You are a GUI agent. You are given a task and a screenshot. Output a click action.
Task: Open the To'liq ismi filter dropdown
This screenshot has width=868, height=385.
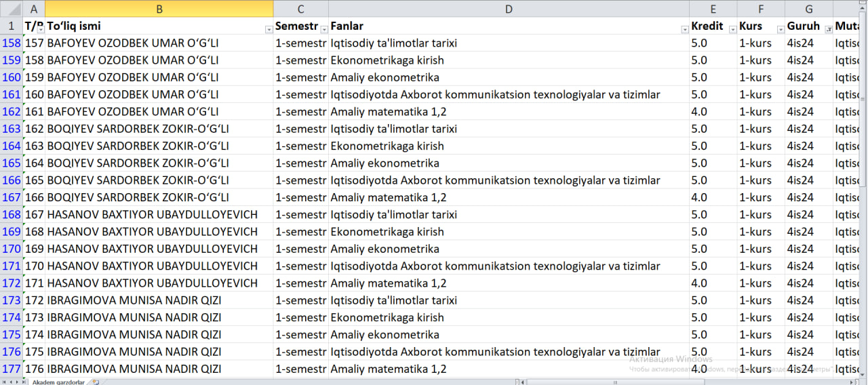tap(269, 30)
